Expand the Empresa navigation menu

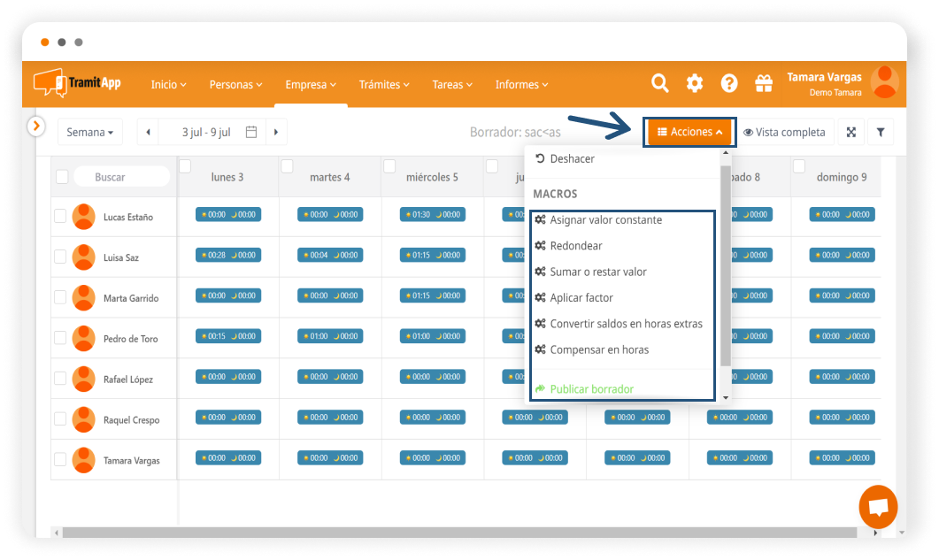[x=311, y=85]
